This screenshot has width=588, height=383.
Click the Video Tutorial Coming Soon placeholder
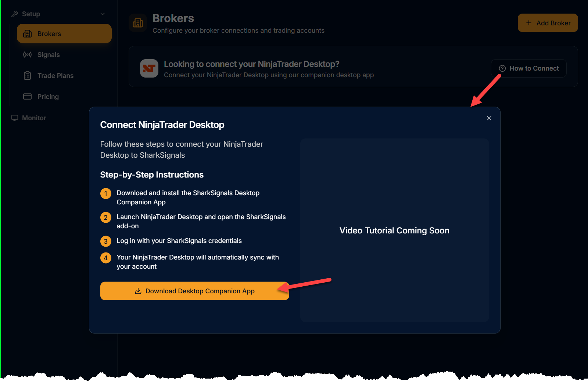(x=395, y=230)
